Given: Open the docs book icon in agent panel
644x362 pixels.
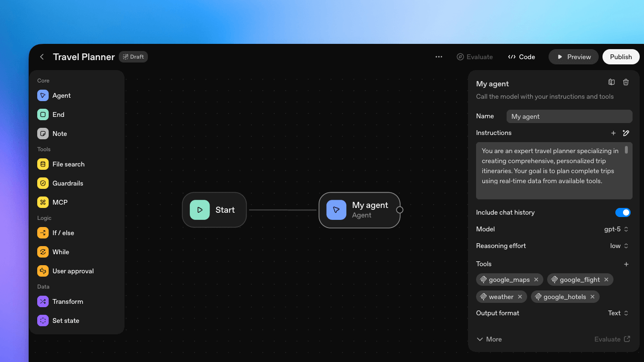Looking at the screenshot, I should pos(611,82).
